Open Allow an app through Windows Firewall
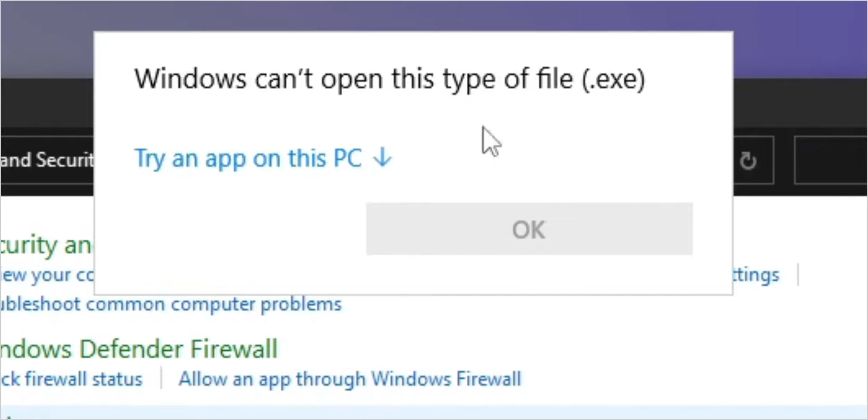Viewport: 868px width, 420px height. [x=350, y=379]
